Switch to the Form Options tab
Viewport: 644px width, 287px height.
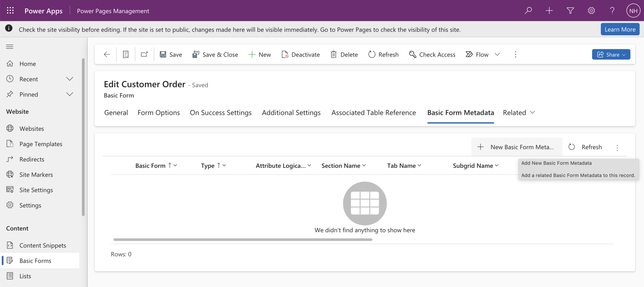pyautogui.click(x=159, y=112)
